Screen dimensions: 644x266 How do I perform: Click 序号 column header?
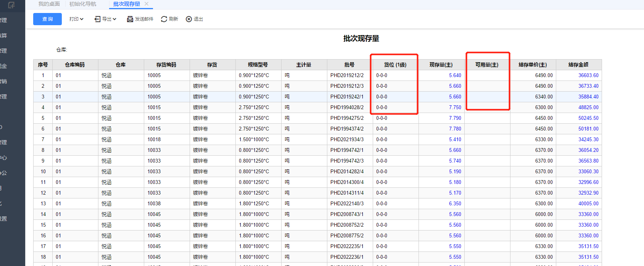pos(43,65)
